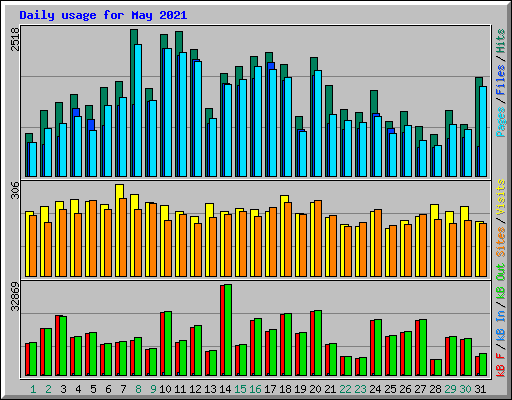
Task: Select day 3 on the x-axis
Action: click(x=63, y=389)
